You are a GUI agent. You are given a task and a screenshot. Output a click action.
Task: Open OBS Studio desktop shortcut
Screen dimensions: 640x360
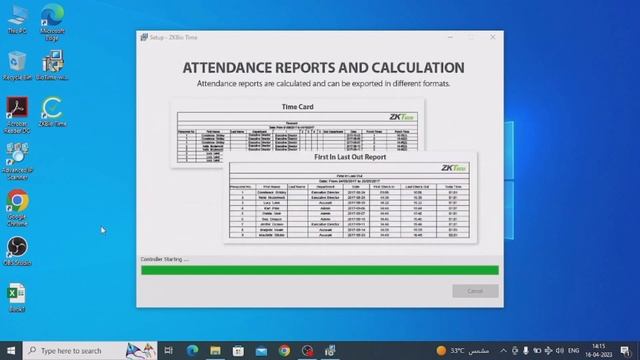[x=17, y=251]
